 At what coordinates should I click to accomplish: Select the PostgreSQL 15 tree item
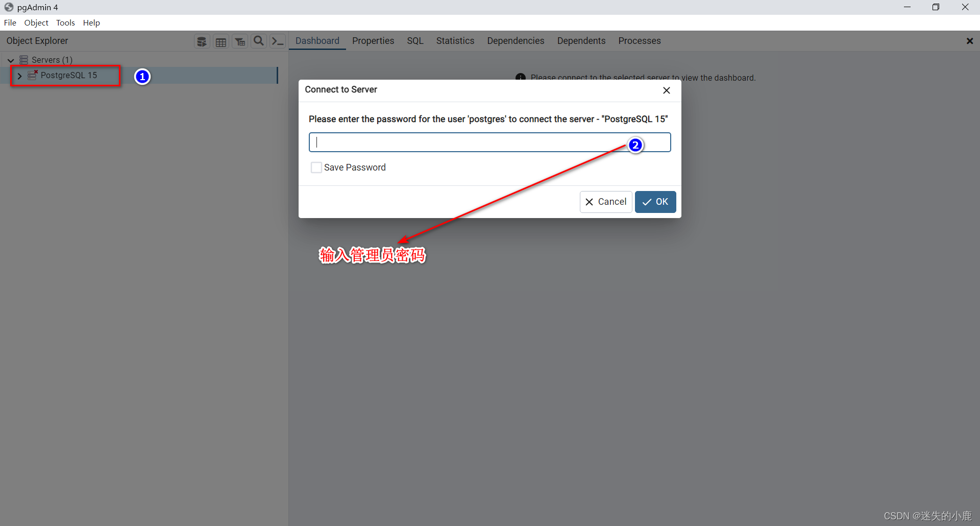pyautogui.click(x=69, y=75)
